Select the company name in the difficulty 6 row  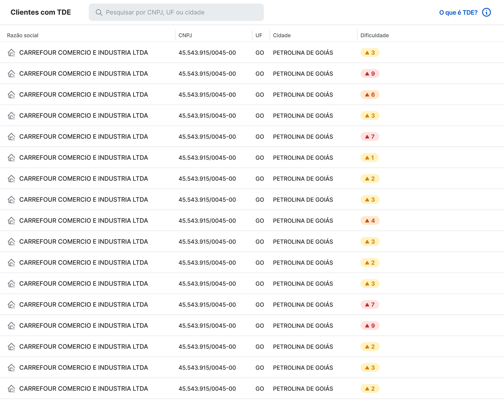tap(84, 94)
